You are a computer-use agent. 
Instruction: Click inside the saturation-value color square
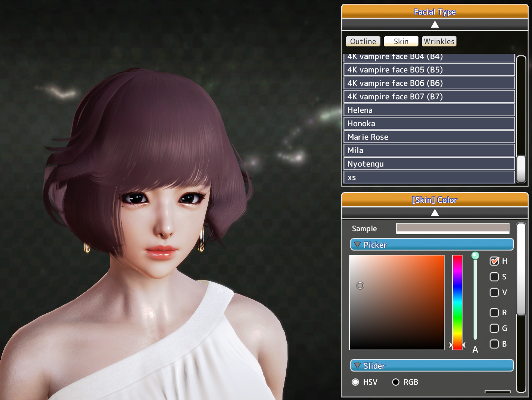(x=397, y=303)
